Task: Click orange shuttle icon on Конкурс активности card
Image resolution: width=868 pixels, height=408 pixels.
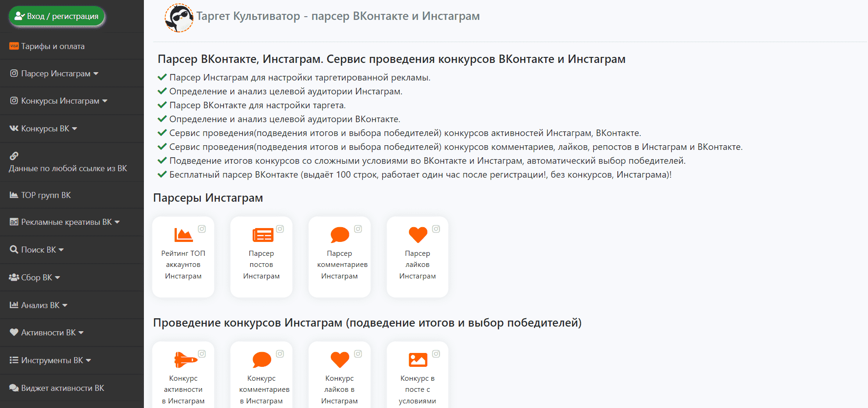Action: (x=185, y=359)
